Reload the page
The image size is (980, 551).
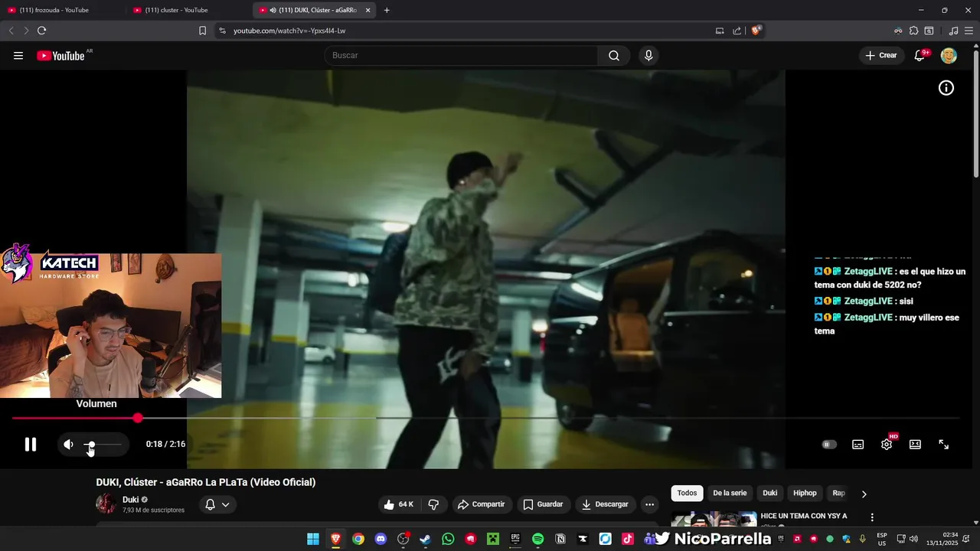(41, 31)
